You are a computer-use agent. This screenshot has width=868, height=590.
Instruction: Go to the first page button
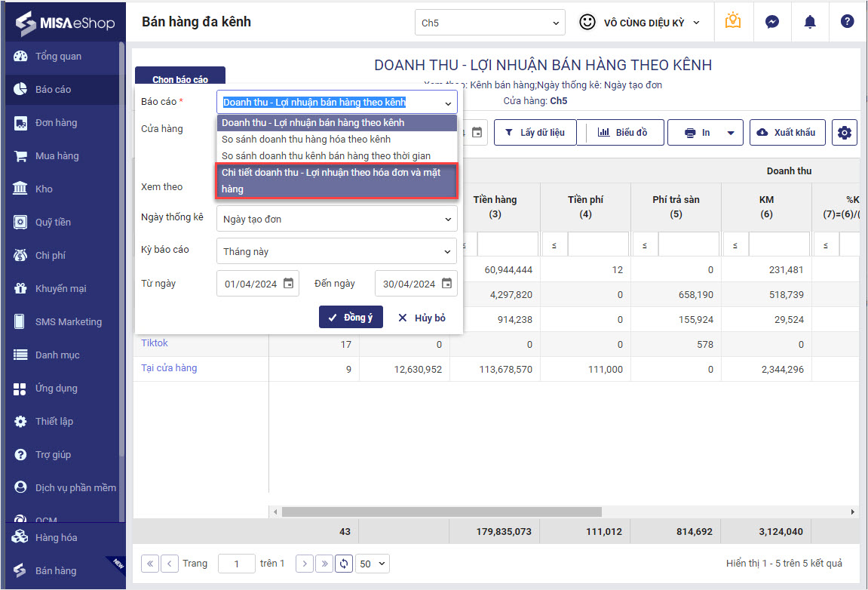click(150, 564)
